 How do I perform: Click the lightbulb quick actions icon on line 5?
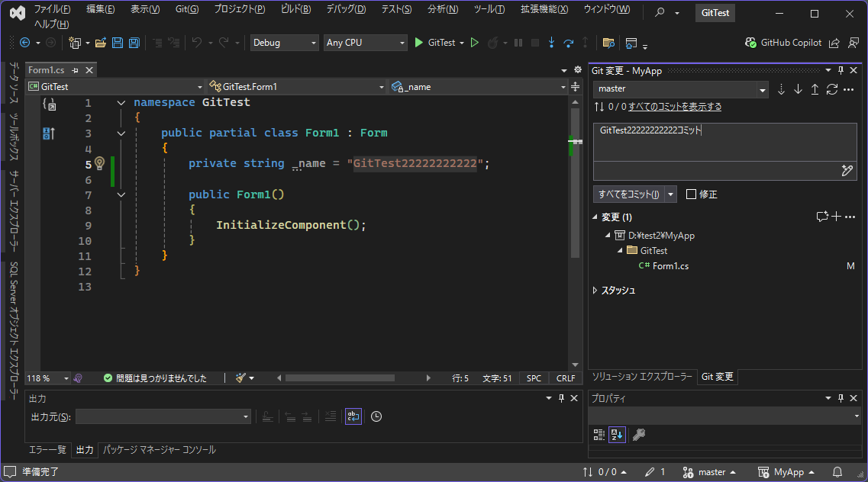click(x=98, y=163)
